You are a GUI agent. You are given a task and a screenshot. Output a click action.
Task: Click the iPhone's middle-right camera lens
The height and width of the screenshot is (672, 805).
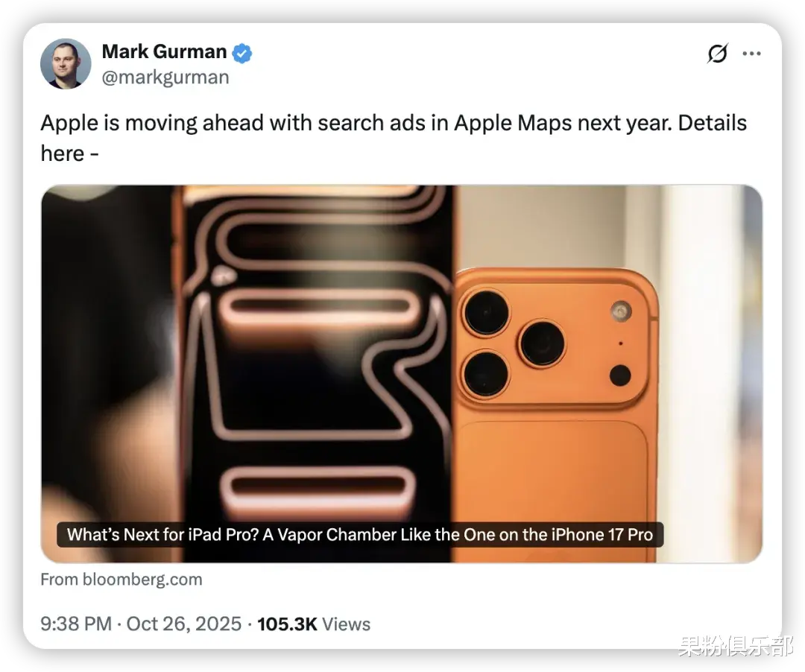(x=542, y=343)
